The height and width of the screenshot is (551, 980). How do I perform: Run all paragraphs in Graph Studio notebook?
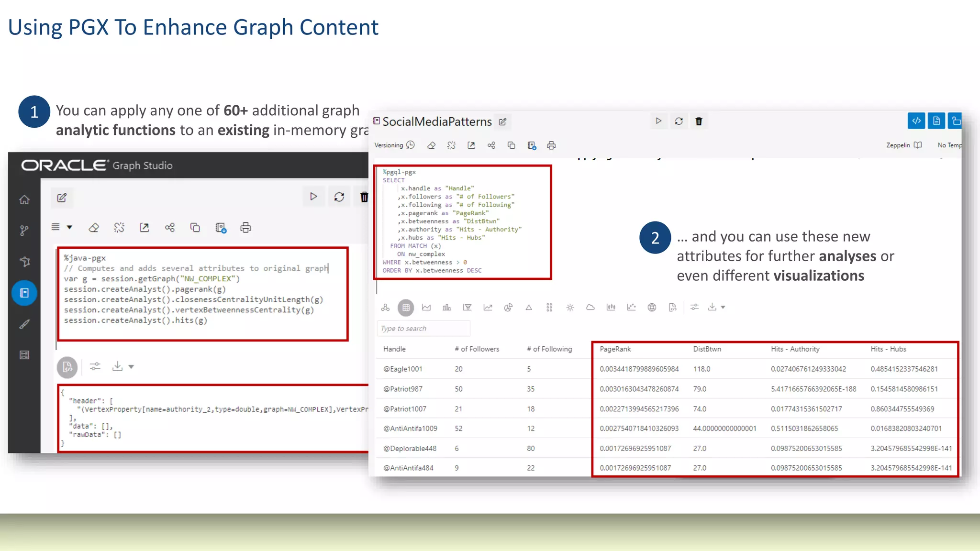click(x=313, y=197)
